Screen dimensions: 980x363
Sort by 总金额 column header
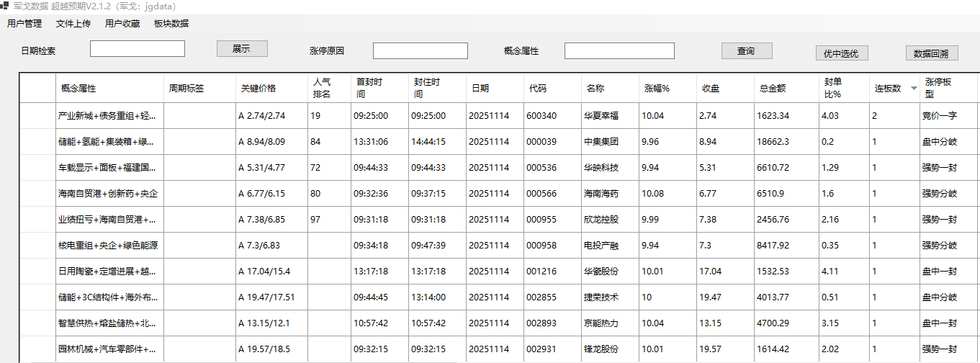point(786,89)
